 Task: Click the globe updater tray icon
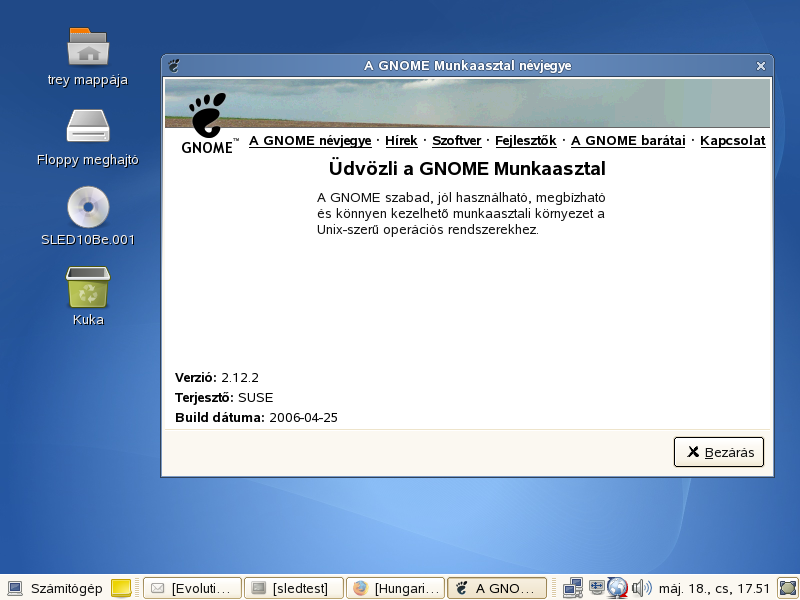pyautogui.click(x=617, y=588)
